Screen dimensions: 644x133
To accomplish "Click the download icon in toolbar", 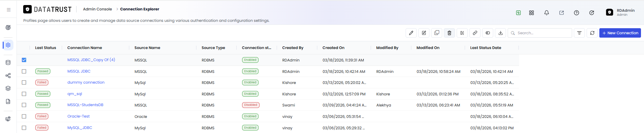I will (500, 33).
